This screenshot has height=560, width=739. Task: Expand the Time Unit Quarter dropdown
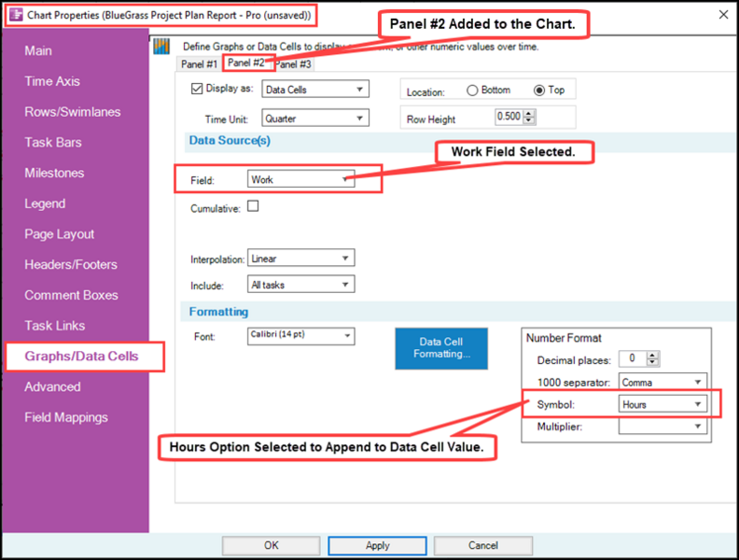315,119
